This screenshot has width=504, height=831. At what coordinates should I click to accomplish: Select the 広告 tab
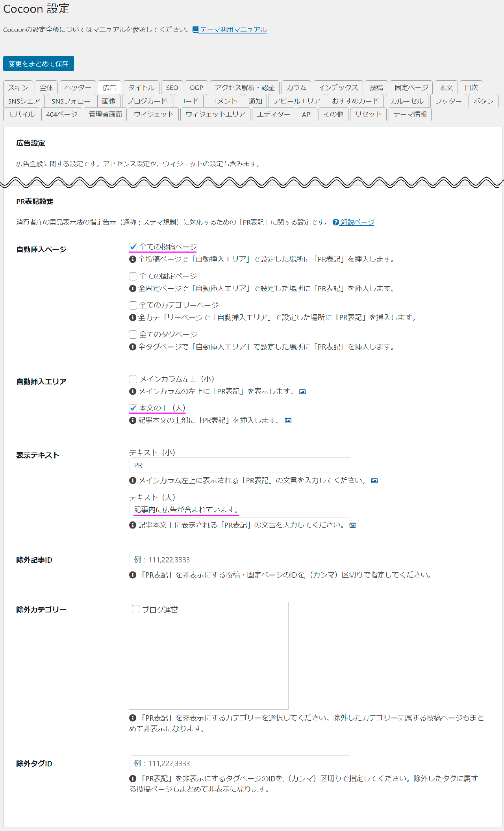tap(109, 87)
